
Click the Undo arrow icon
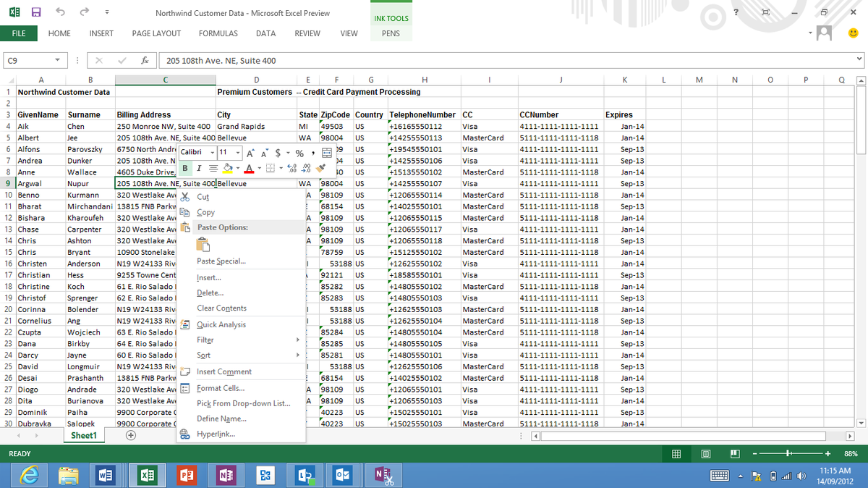pos(61,12)
